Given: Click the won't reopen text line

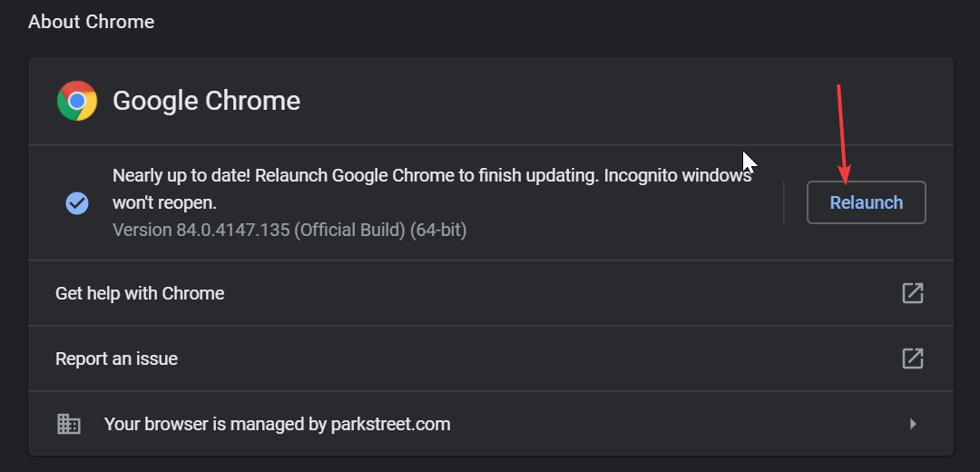Looking at the screenshot, I should pos(164,203).
